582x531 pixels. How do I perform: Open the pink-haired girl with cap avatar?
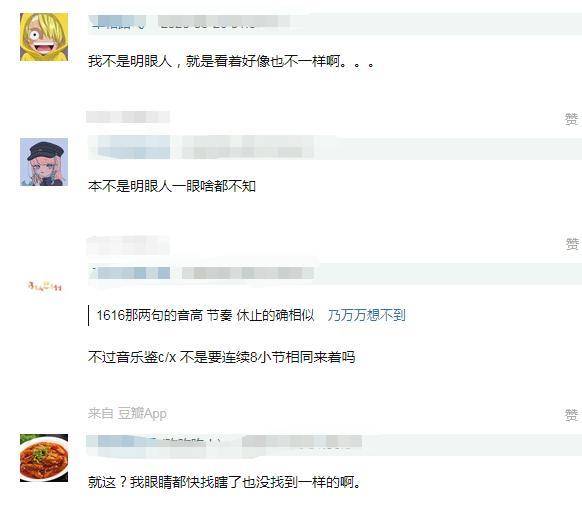click(44, 162)
